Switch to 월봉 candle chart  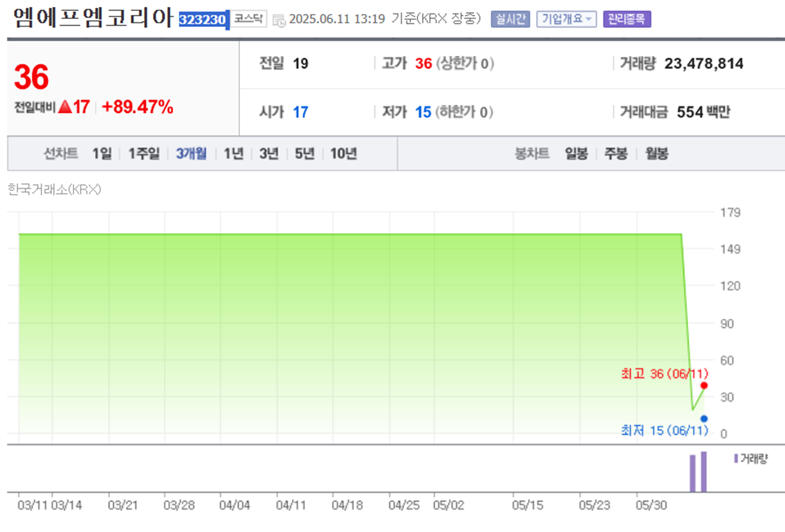[x=657, y=153]
